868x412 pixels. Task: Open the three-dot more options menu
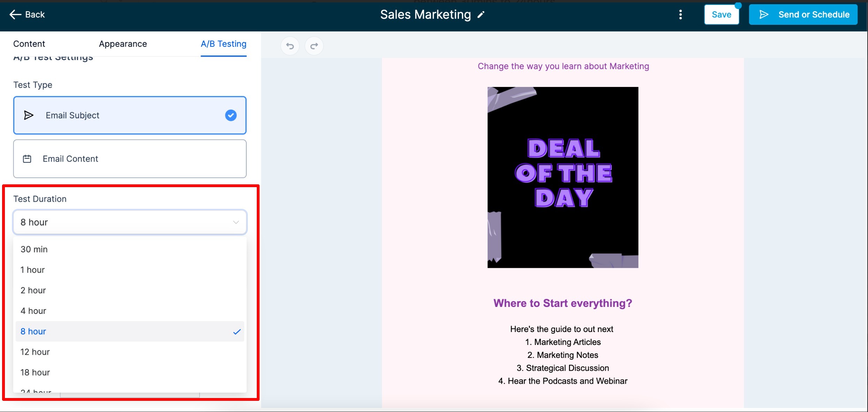click(x=680, y=15)
